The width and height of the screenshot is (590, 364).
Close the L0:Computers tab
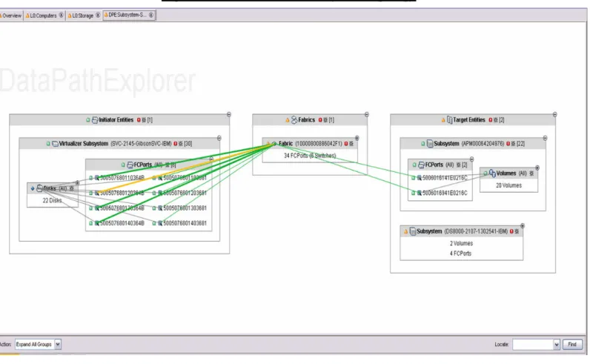(61, 16)
